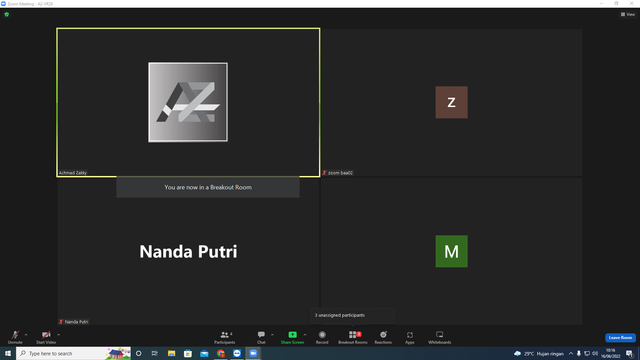The width and height of the screenshot is (640, 360).
Task: Open the Reactions menu
Action: 383,337
